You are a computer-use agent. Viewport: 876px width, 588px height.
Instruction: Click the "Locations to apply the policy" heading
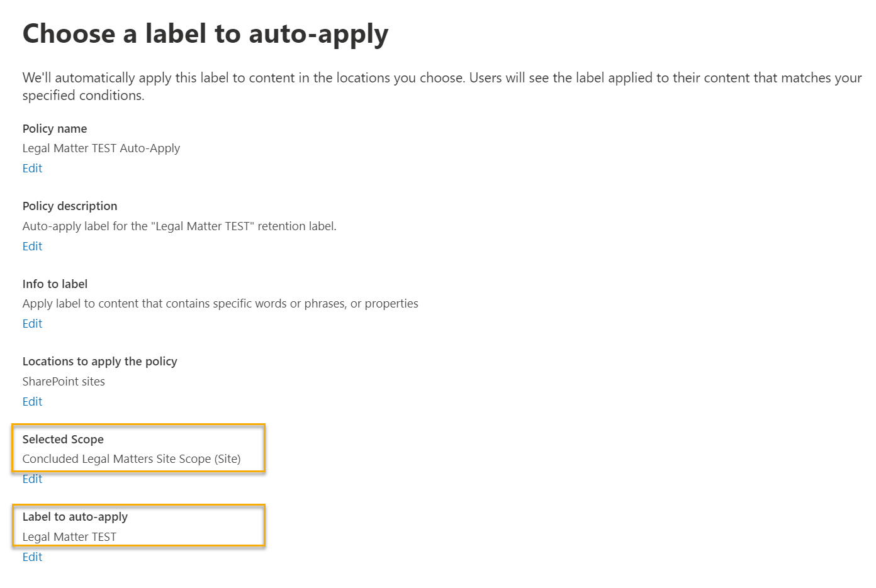(x=99, y=362)
